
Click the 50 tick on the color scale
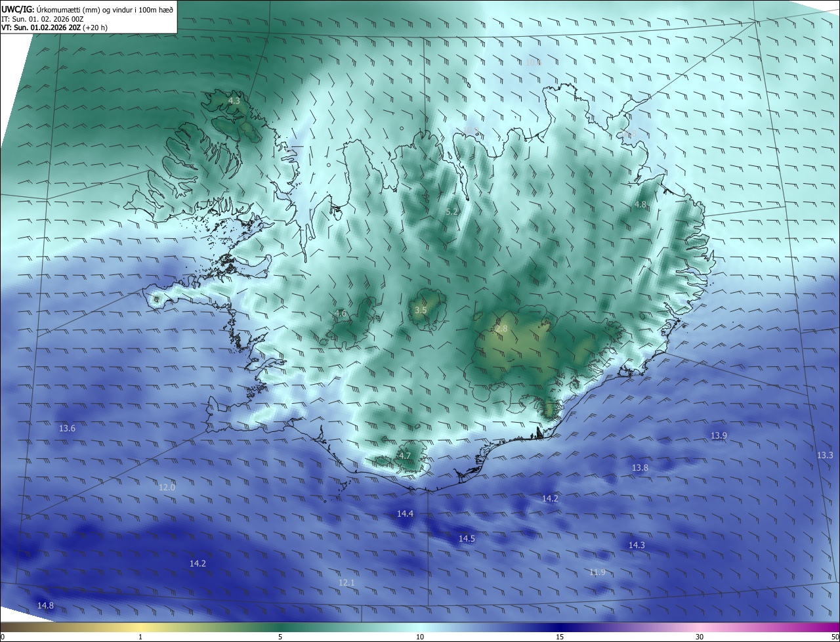pyautogui.click(x=835, y=637)
